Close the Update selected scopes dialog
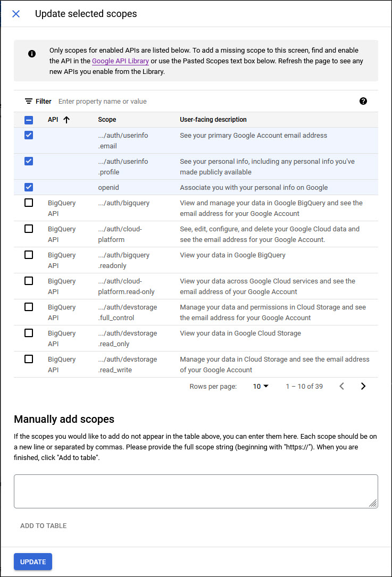The image size is (392, 577). coord(15,14)
